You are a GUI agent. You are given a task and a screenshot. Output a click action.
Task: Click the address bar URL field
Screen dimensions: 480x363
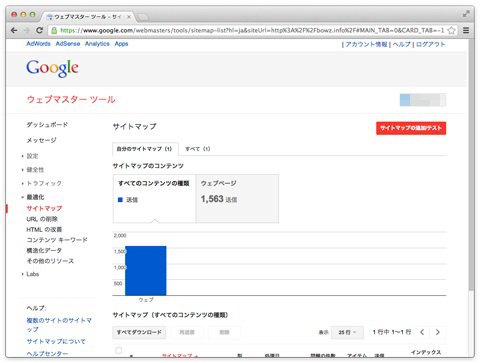click(x=252, y=30)
